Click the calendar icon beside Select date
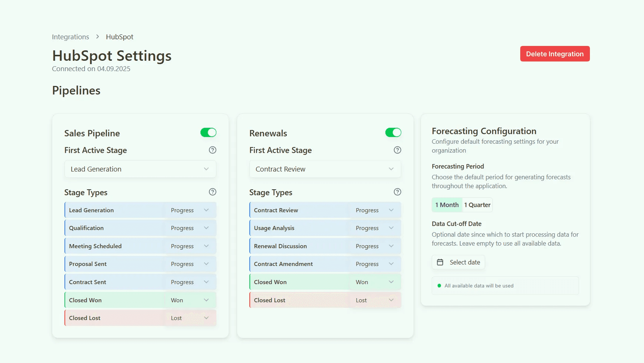 440,262
